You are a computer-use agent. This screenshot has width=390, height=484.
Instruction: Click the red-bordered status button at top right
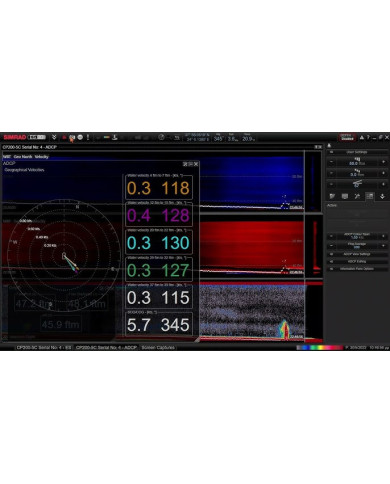(347, 137)
